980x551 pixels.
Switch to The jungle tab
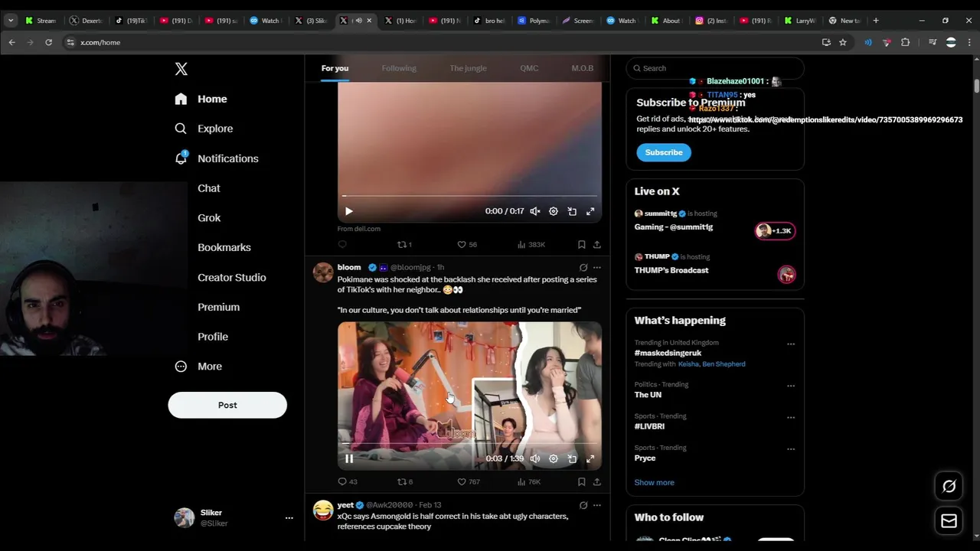(468, 68)
